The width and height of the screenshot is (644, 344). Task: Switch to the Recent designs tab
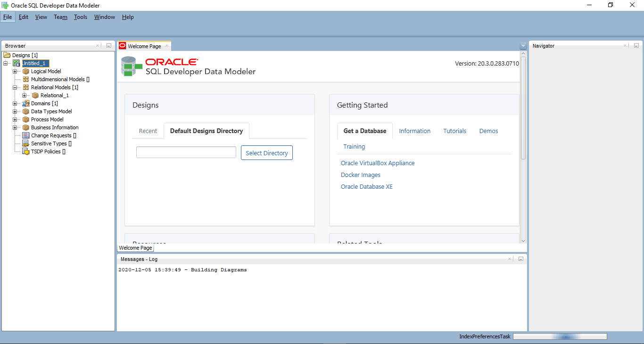click(x=148, y=131)
